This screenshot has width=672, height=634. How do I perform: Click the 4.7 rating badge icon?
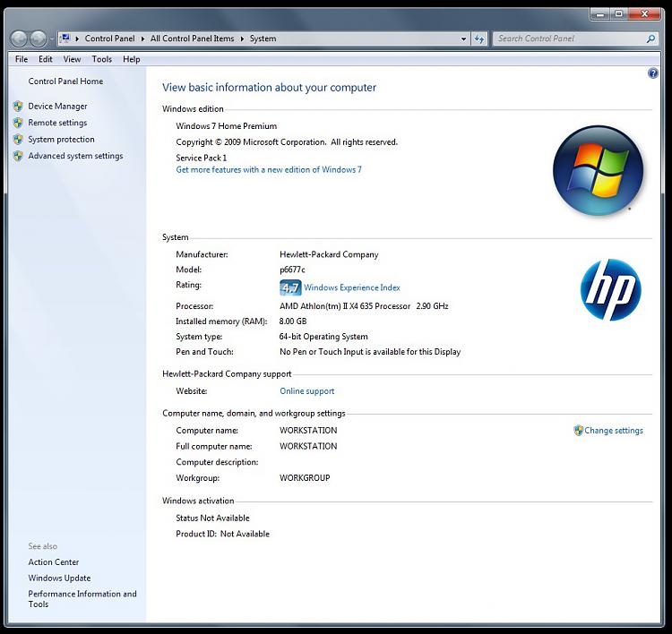pos(290,287)
